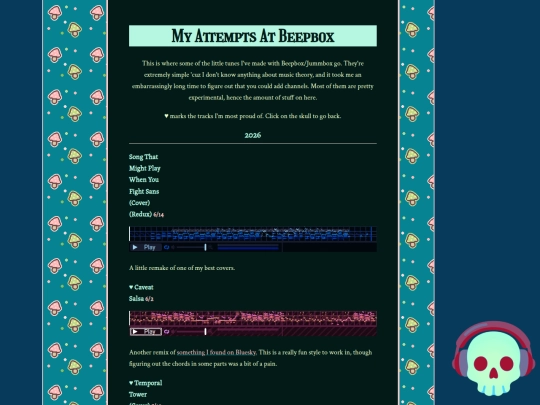Click the 'Caveat' track title
The height and width of the screenshot is (405, 540).
(144, 287)
